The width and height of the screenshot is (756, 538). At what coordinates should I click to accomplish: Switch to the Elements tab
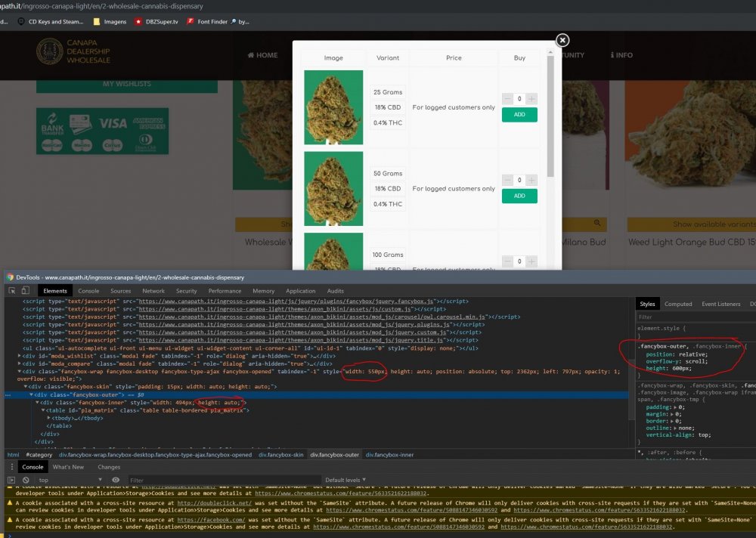[x=55, y=291]
